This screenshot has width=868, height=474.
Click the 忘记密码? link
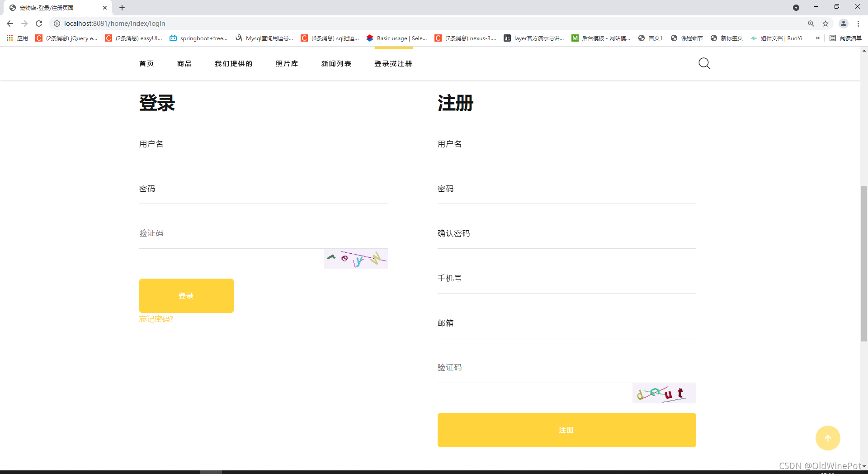coord(156,319)
